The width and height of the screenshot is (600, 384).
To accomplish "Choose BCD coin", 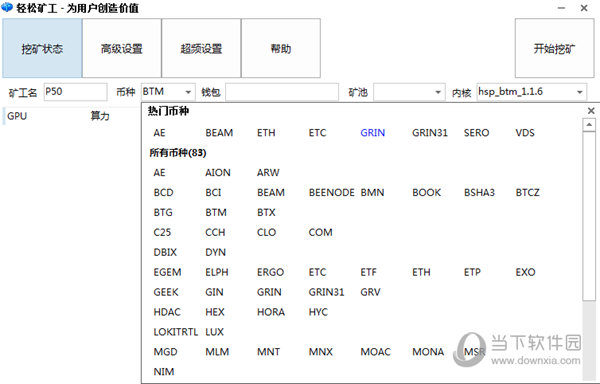I will (163, 192).
